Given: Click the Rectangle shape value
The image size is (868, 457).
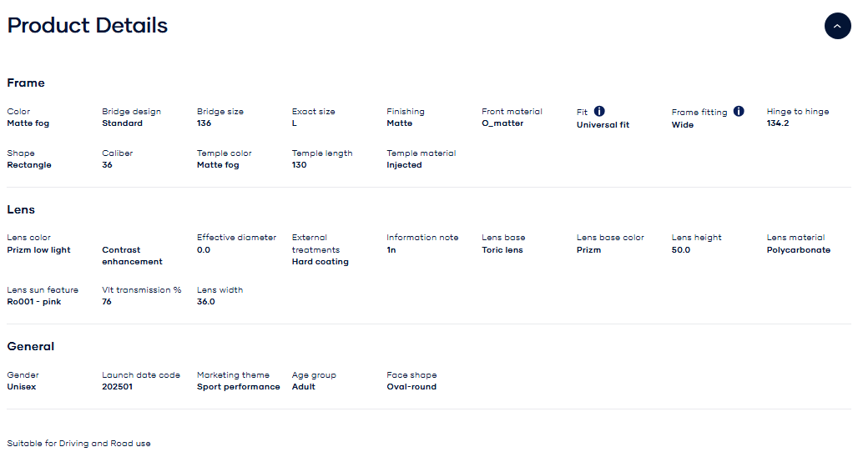Looking at the screenshot, I should point(29,165).
